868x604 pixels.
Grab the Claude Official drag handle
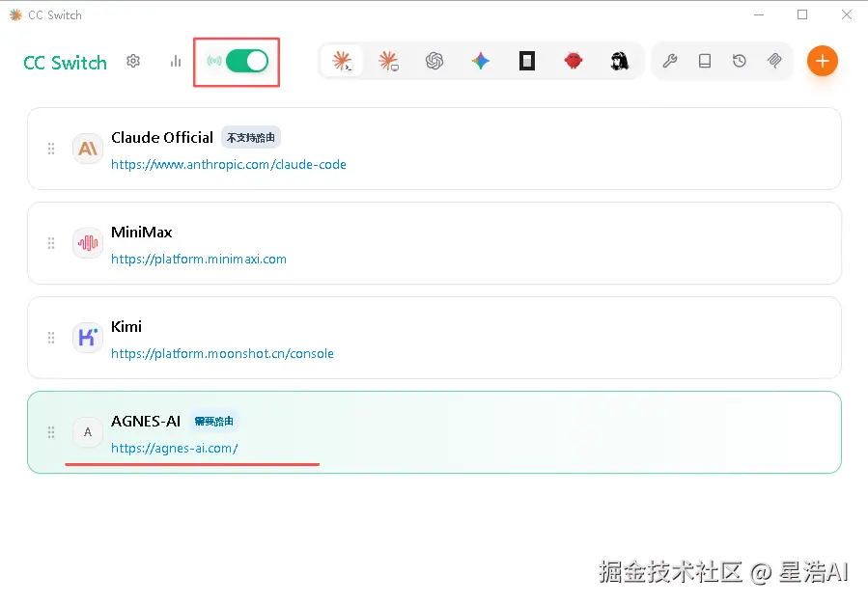click(x=51, y=149)
